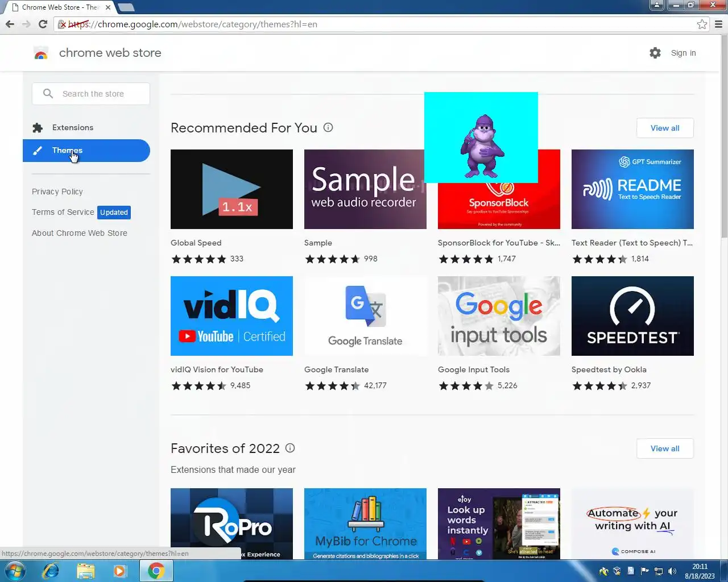Close the Chrome Web Store tab

(x=108, y=7)
